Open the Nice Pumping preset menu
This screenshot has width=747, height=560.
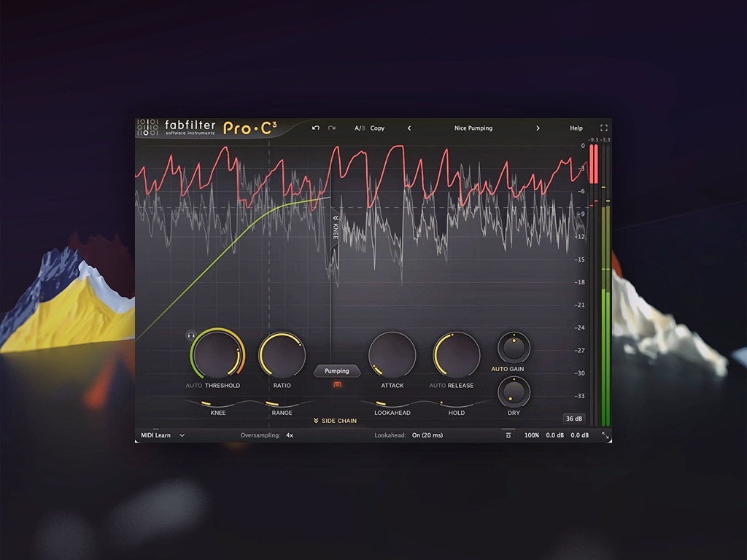pos(473,128)
